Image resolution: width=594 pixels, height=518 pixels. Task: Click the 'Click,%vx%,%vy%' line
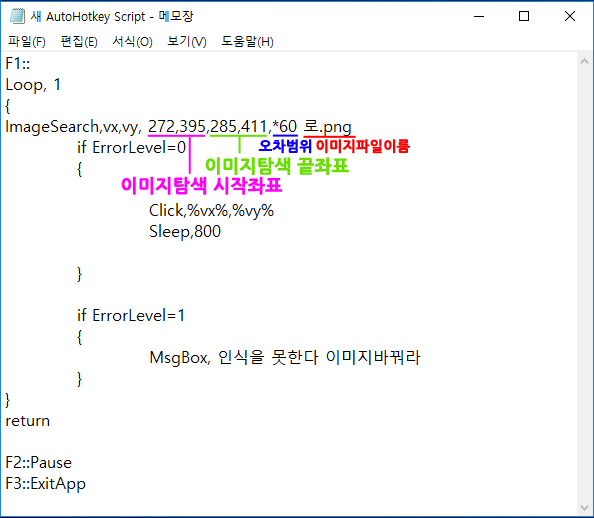pyautogui.click(x=211, y=211)
